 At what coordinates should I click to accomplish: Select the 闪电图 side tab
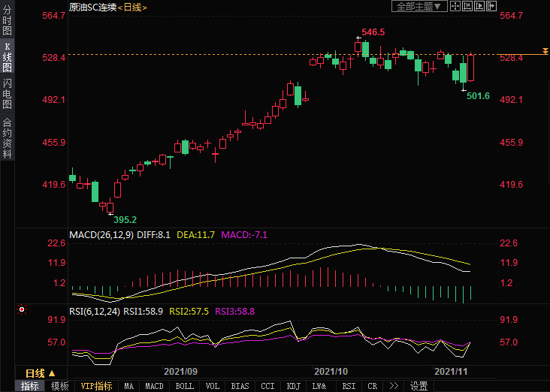pos(7,94)
